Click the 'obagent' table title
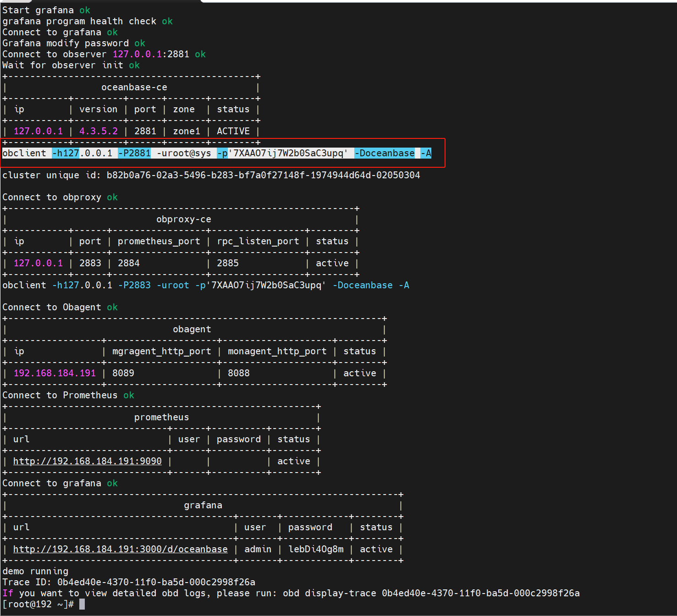The height and width of the screenshot is (616, 677). (192, 329)
